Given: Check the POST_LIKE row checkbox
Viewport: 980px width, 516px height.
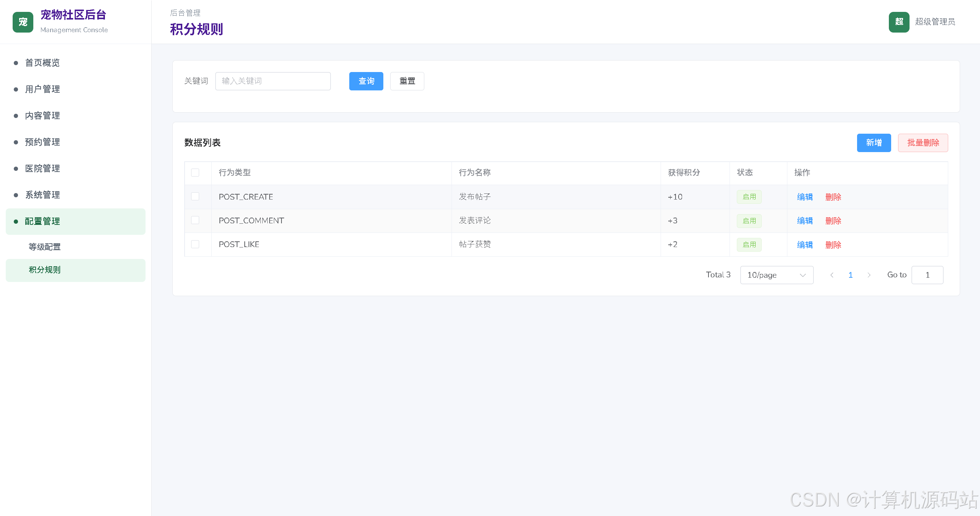Looking at the screenshot, I should click(195, 244).
